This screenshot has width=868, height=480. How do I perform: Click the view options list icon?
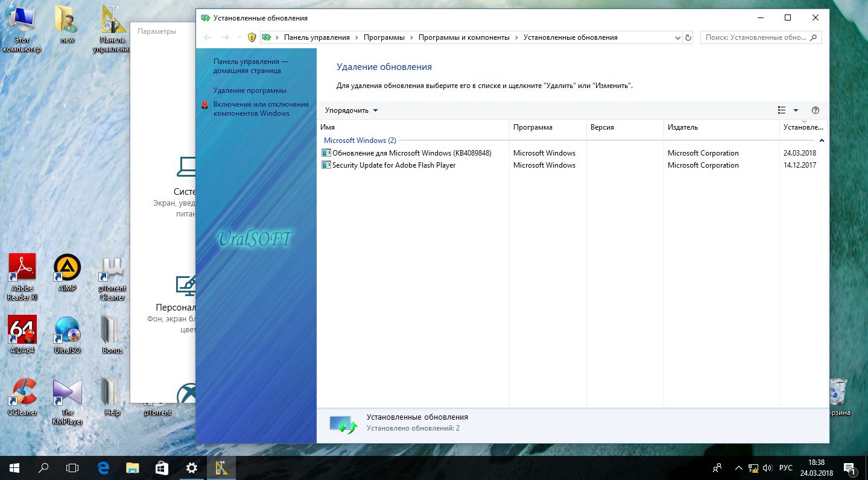pos(782,110)
